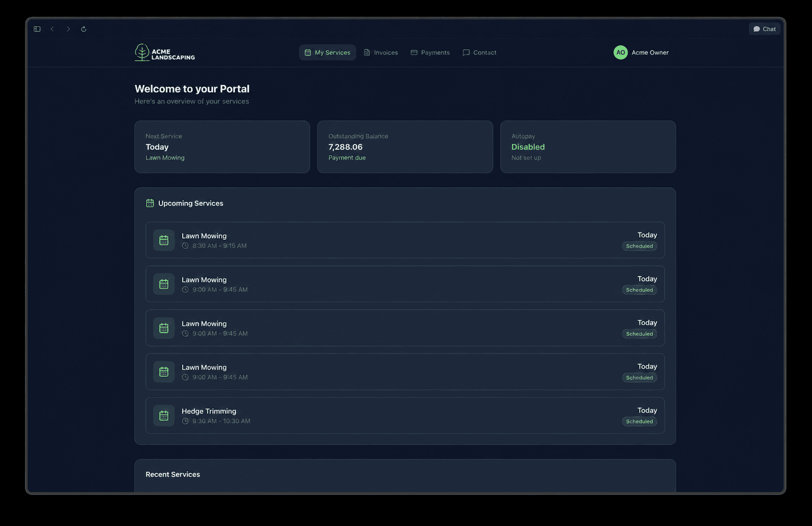Viewport: 812px width, 526px height.
Task: Select the Outstanding Balance 7,288.06 amount
Action: tap(345, 147)
